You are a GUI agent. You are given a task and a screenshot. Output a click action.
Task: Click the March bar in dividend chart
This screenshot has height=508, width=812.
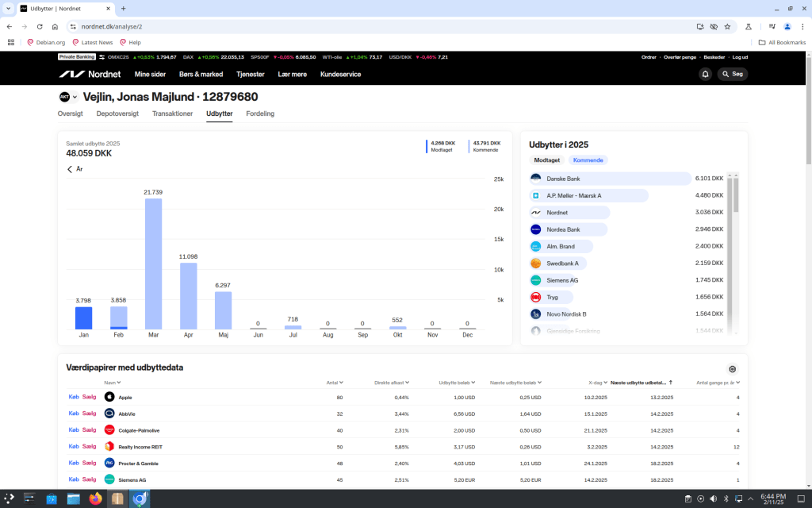point(153,264)
